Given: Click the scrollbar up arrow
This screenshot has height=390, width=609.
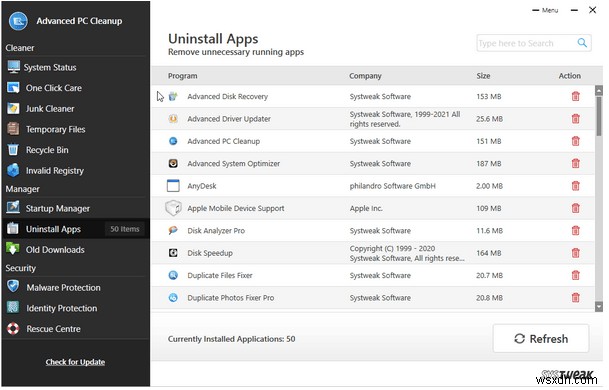Looking at the screenshot, I should click(x=599, y=91).
